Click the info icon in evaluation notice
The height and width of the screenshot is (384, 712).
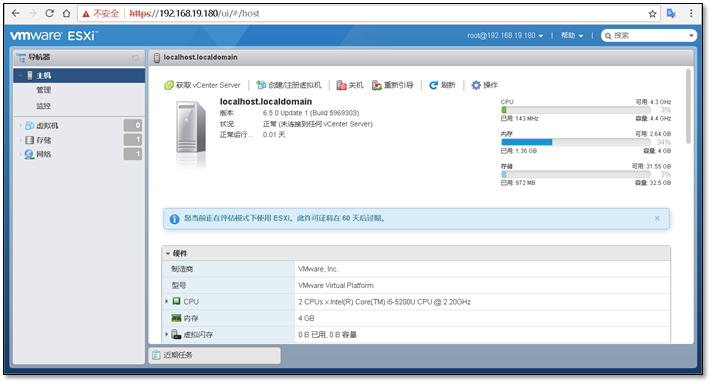tap(174, 219)
